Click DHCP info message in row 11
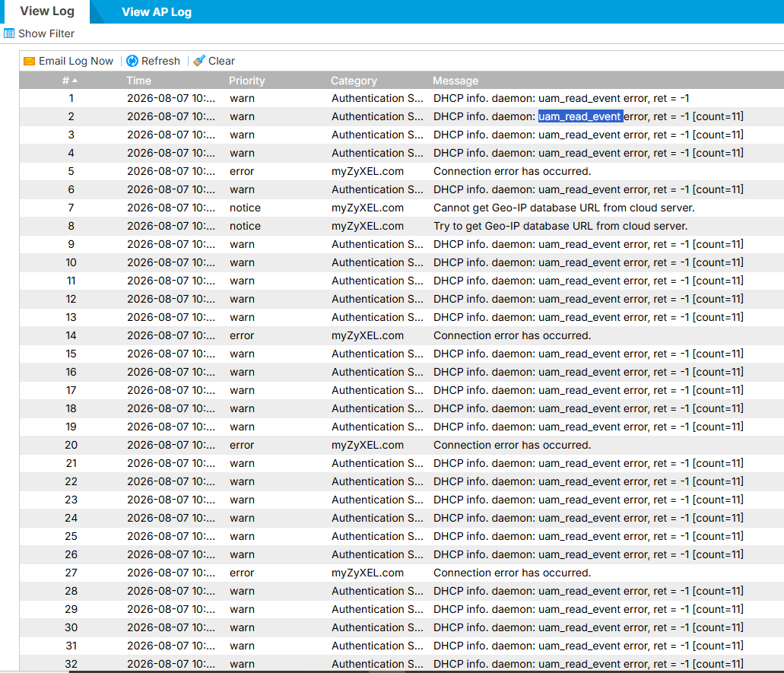Viewport: 784px width, 673px height. (x=588, y=281)
